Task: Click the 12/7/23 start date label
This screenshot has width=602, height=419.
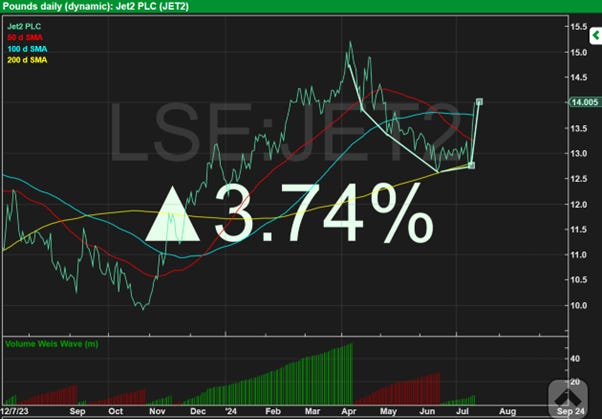Action: pos(15,411)
